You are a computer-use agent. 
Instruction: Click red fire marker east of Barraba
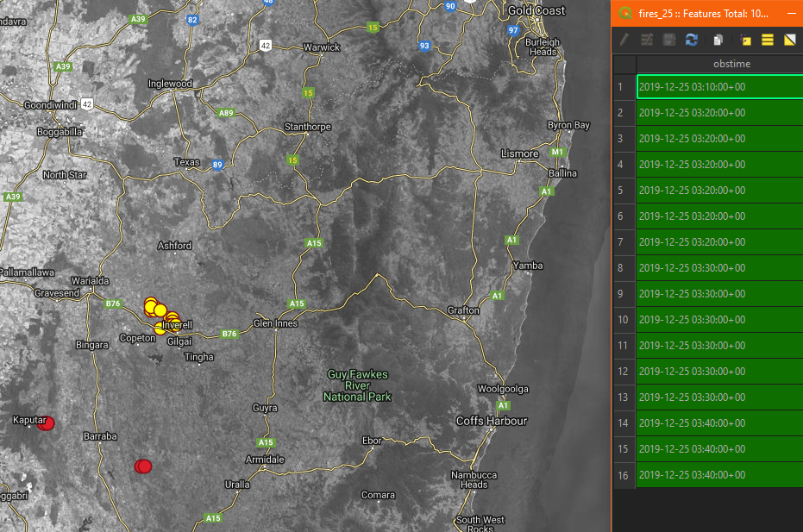point(143,466)
